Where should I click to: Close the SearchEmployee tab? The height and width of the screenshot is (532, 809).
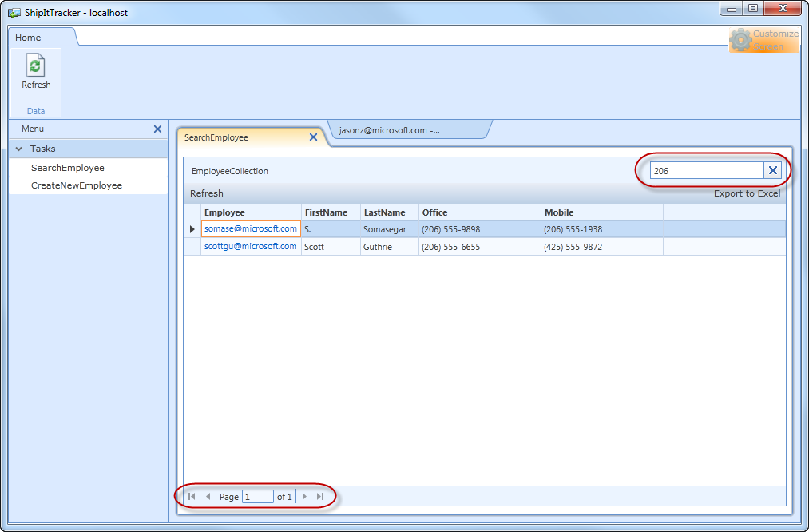[x=313, y=137]
